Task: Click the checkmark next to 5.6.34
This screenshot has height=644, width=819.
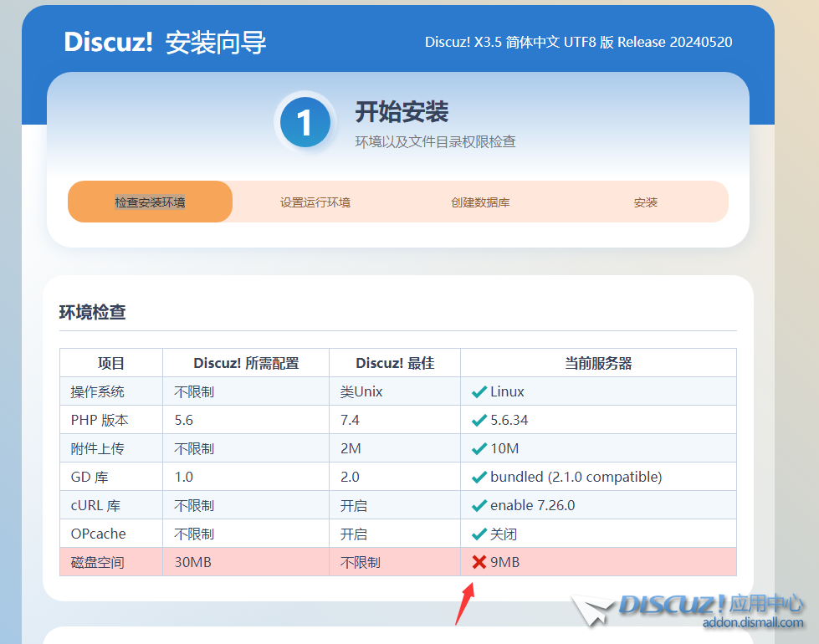Action: 479,420
